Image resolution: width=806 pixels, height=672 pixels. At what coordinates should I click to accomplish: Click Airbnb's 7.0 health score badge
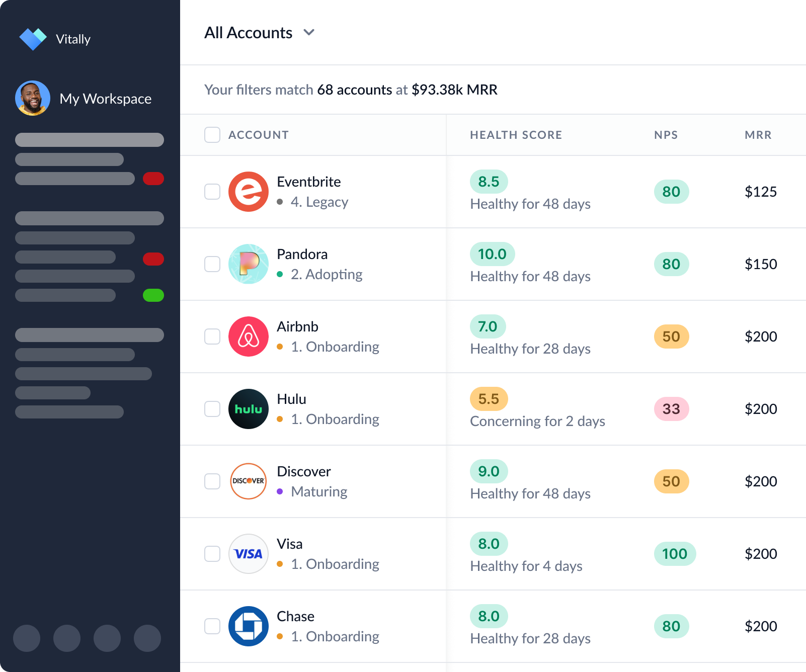488,326
